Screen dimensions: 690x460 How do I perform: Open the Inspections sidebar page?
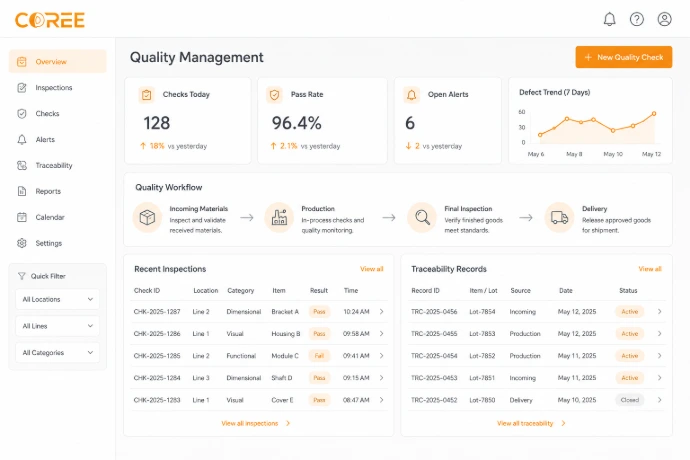[x=54, y=88]
